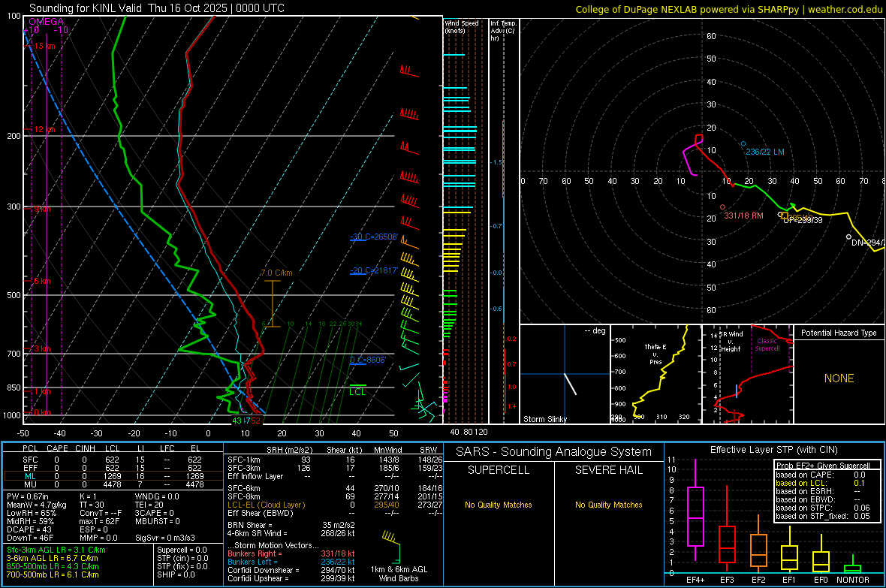
Task: Click the red surface temperature 52
Action: (256, 421)
